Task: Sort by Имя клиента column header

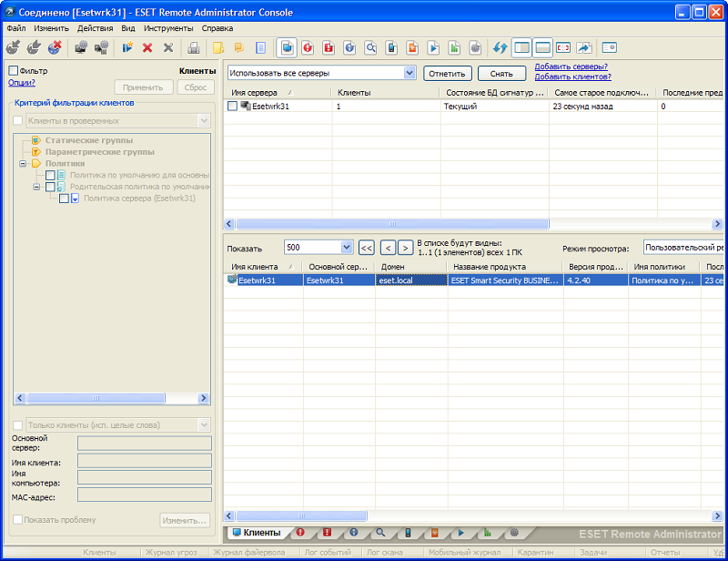Action: tap(255, 267)
